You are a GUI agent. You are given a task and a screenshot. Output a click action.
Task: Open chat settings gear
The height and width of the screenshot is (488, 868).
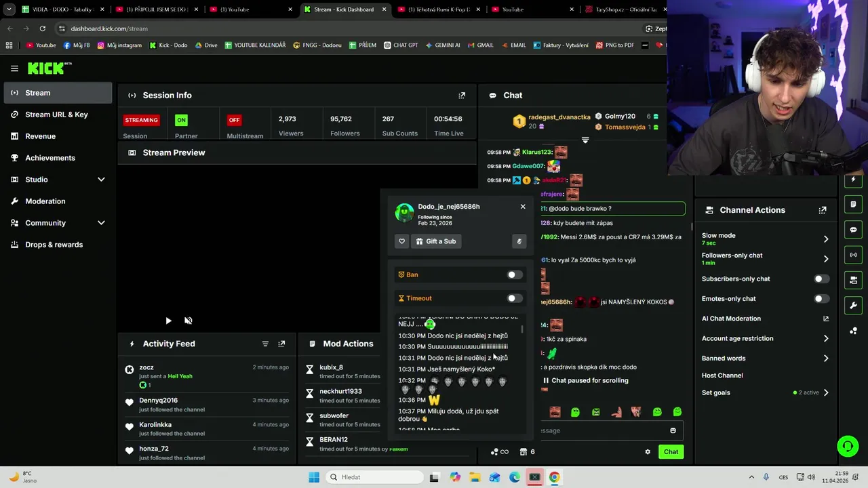click(648, 452)
